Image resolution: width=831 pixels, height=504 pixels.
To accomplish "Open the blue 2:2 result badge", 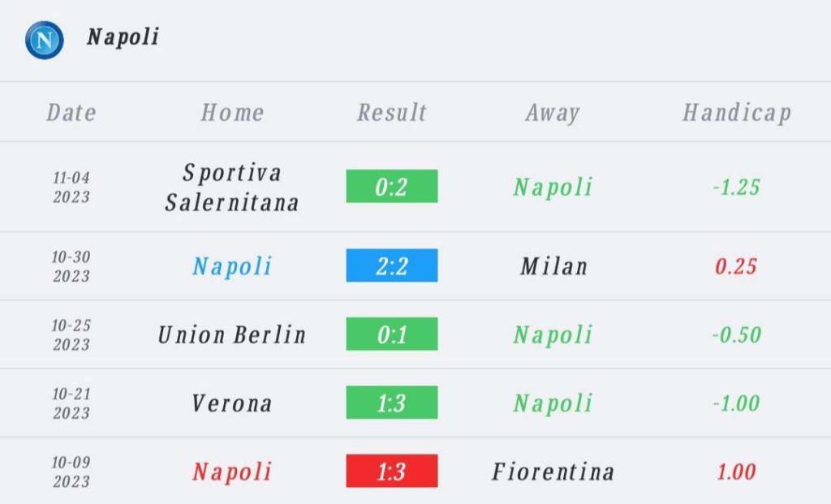I will [392, 265].
